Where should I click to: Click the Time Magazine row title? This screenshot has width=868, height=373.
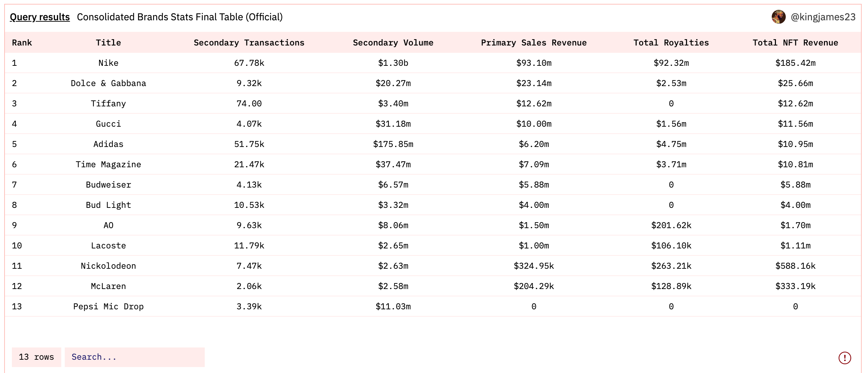(108, 164)
